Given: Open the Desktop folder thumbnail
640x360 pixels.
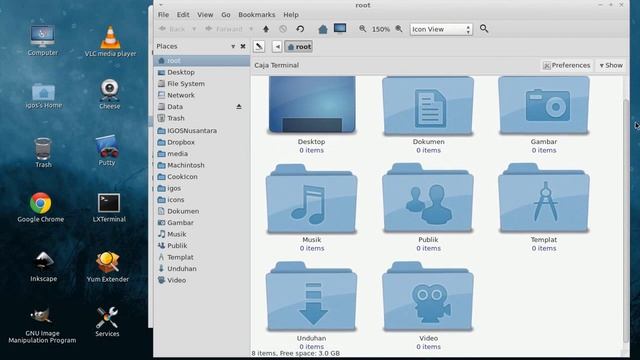Looking at the screenshot, I should (312, 104).
